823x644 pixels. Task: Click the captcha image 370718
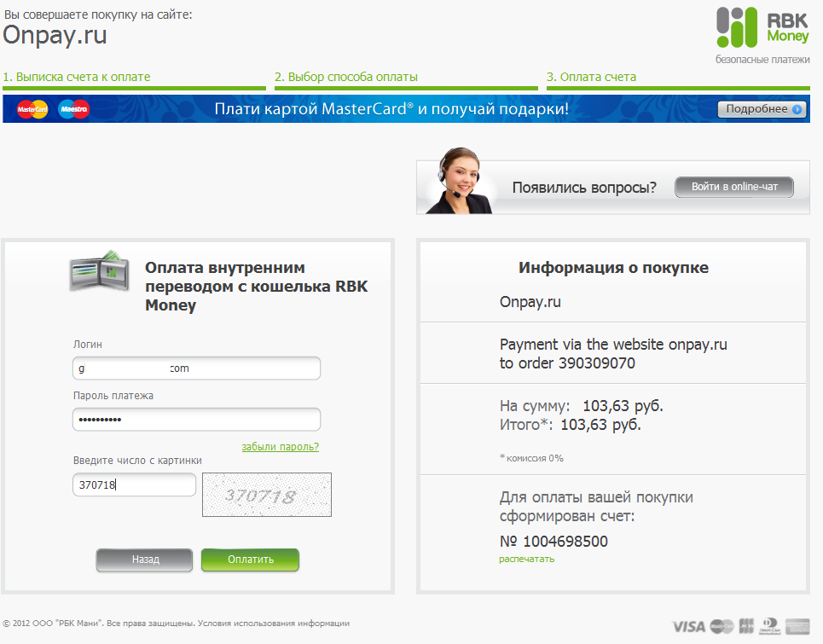[267, 495]
